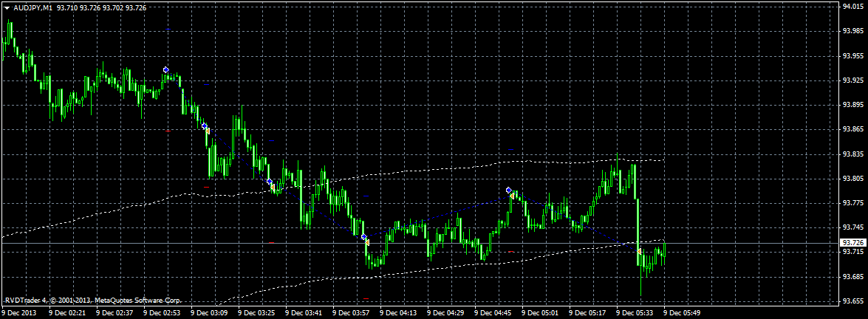Click price axis label 93.685

(852, 276)
